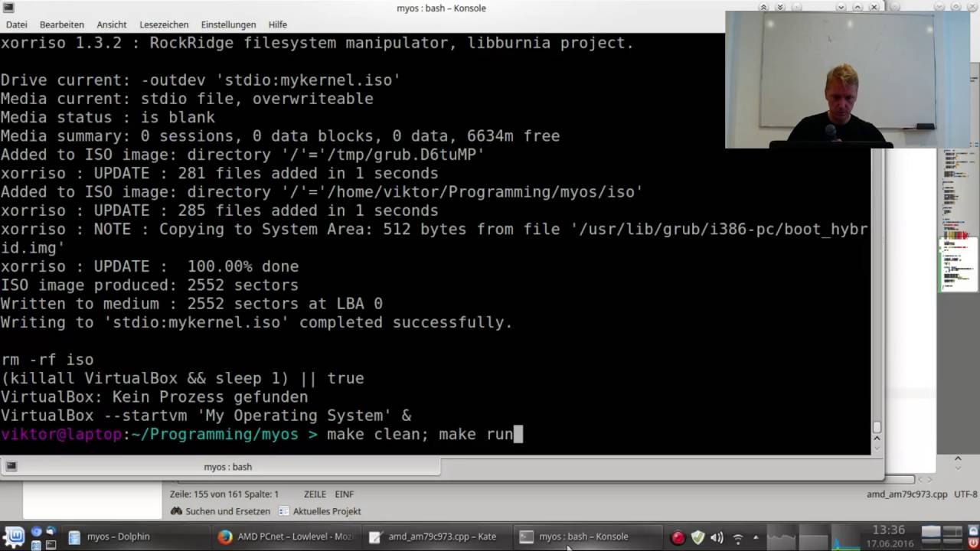980x551 pixels.
Task: Open UTF-8 encoding selector in Kate
Action: 965,494
